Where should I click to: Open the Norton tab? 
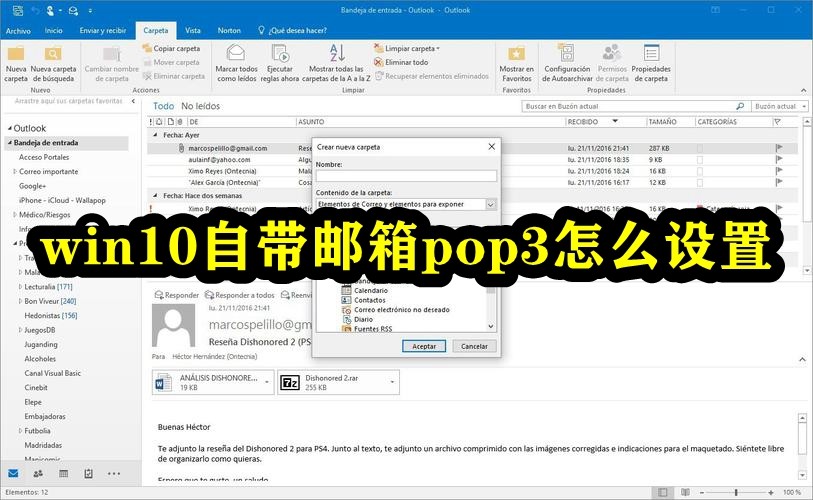[229, 31]
